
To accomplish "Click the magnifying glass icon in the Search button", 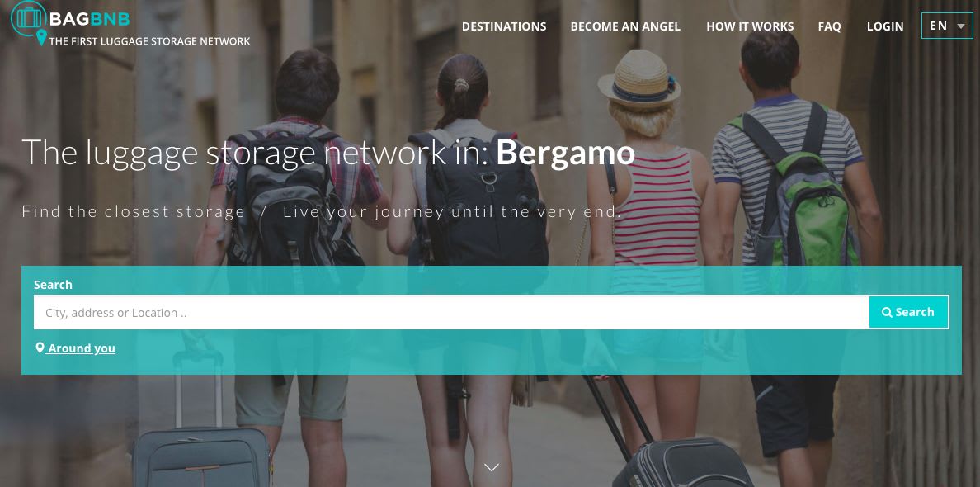I will pyautogui.click(x=887, y=312).
